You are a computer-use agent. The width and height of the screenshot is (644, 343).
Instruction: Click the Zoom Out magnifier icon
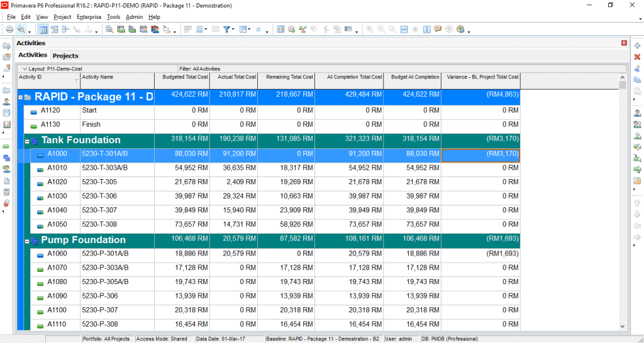click(x=381, y=29)
